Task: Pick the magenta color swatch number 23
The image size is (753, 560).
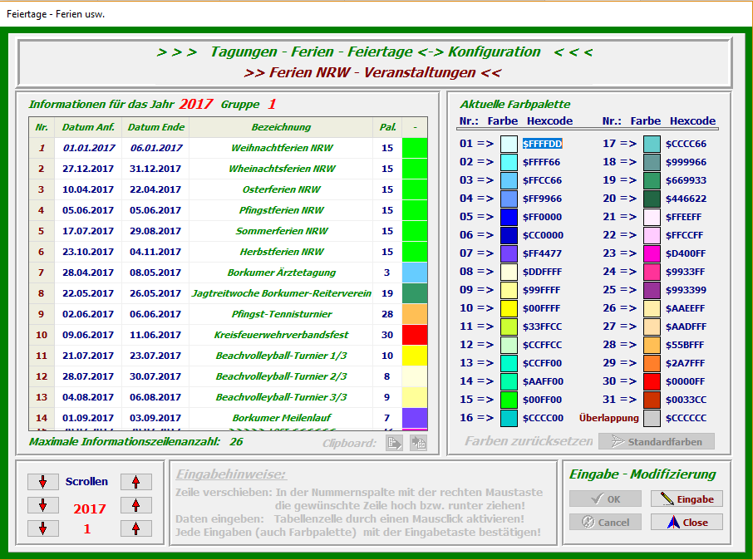Action: tap(652, 253)
